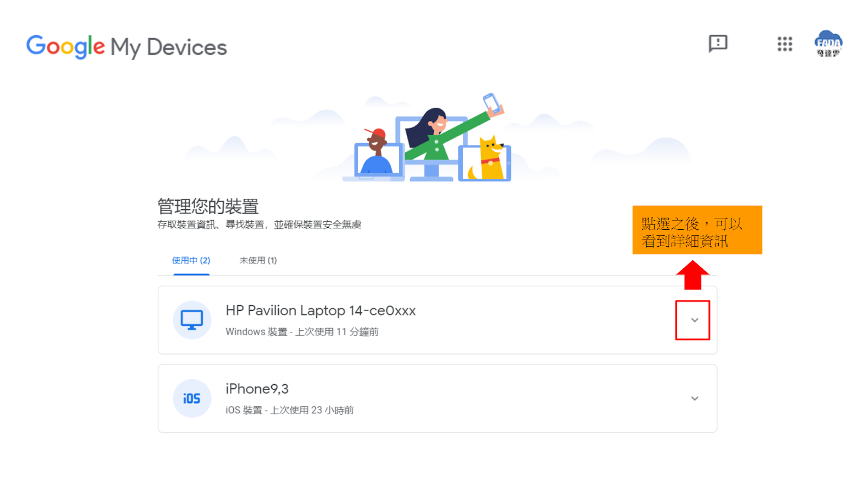Click the iOS 裝置 last-used subtitle
The height and width of the screenshot is (488, 868).
point(290,410)
